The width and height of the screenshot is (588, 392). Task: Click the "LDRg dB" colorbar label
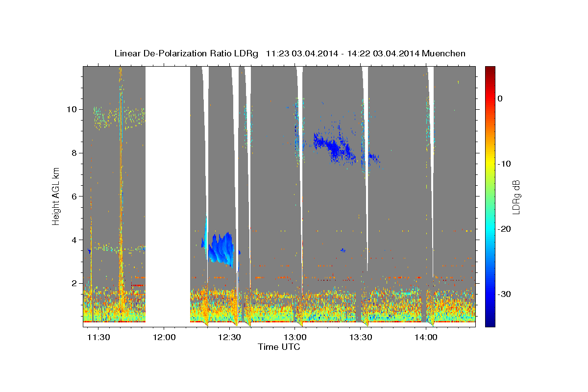click(x=515, y=197)
